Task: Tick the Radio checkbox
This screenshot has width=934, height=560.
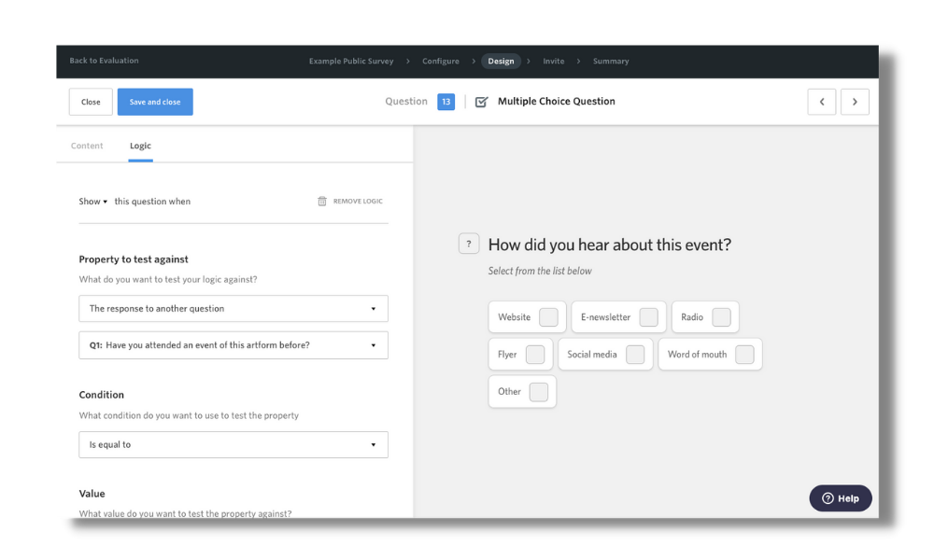Action: click(721, 317)
